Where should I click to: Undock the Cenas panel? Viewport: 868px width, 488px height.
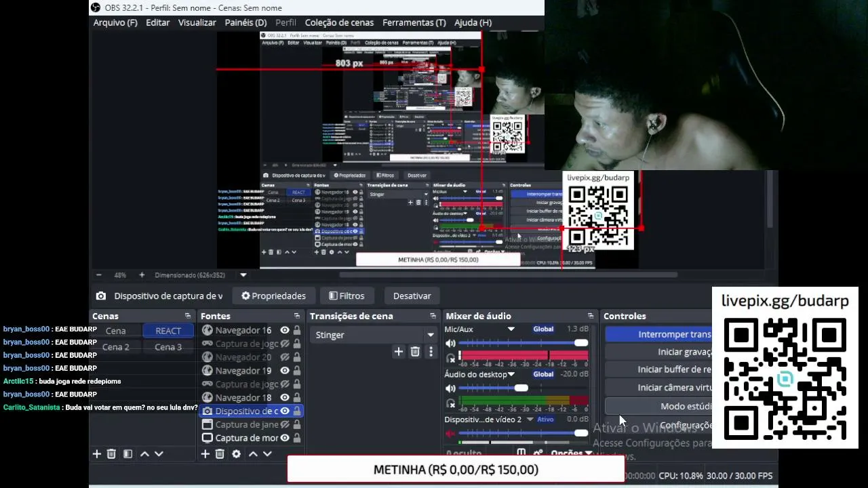(x=188, y=316)
